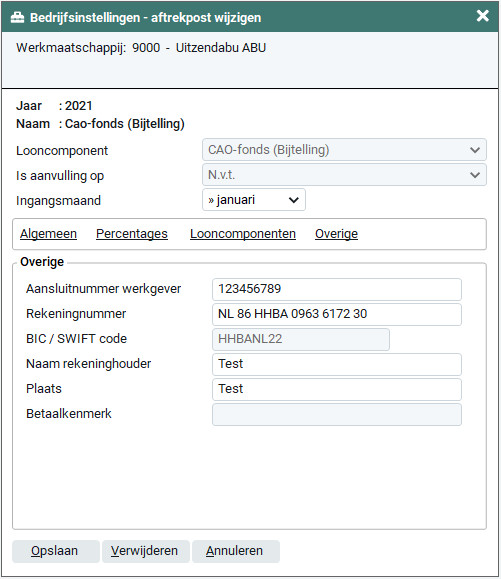
Task: Click the BIC / SWIFT code field
Action: click(301, 339)
